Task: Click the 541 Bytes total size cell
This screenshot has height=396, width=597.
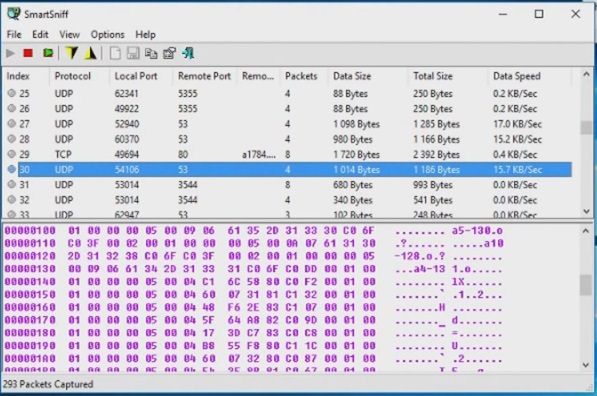Action: pos(433,200)
